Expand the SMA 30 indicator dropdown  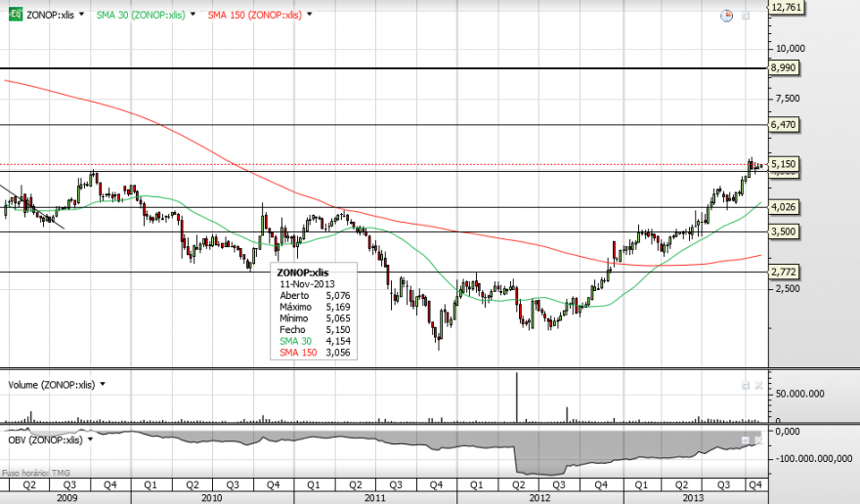coord(193,15)
